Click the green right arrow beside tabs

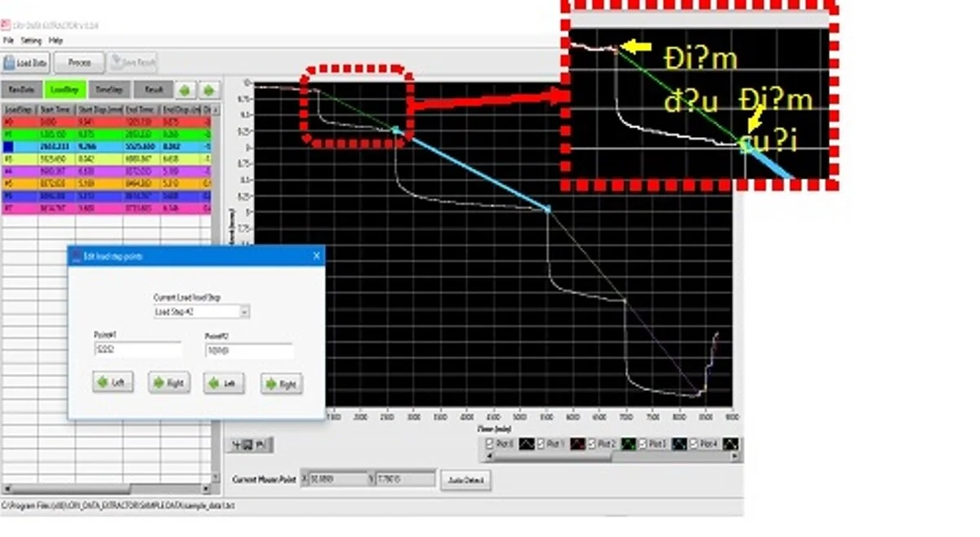[x=209, y=89]
